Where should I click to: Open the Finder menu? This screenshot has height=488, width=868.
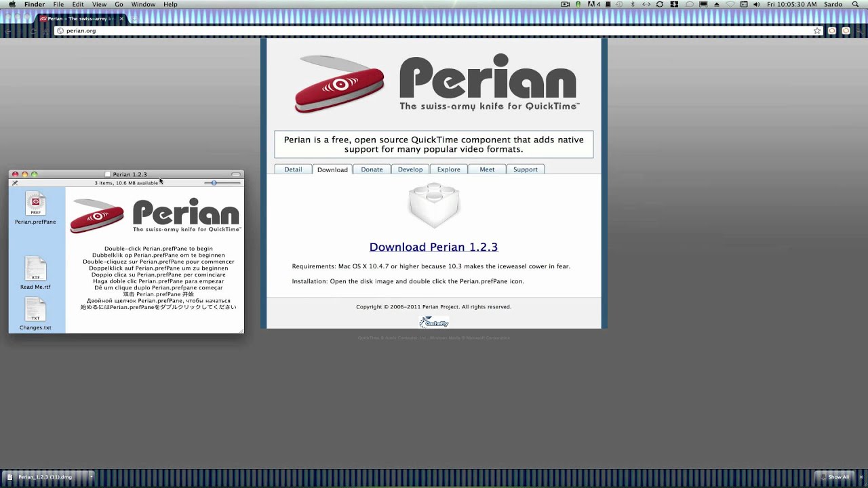[35, 4]
